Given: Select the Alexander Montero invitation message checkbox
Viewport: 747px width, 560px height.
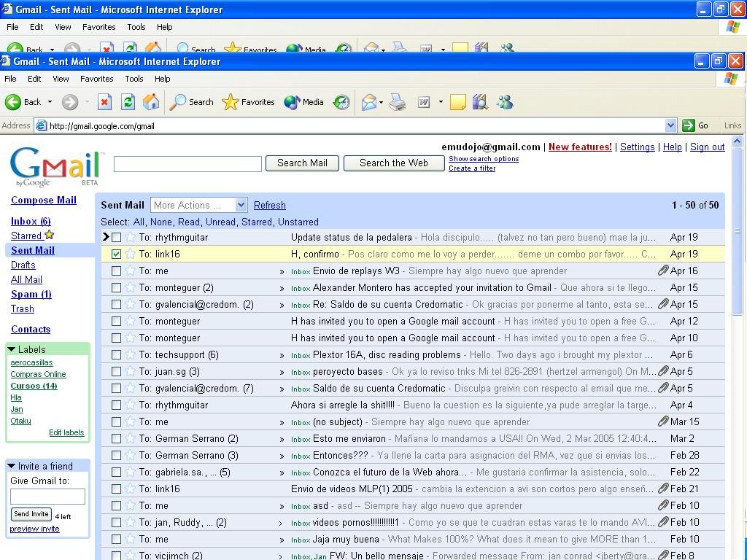Looking at the screenshot, I should click(116, 287).
